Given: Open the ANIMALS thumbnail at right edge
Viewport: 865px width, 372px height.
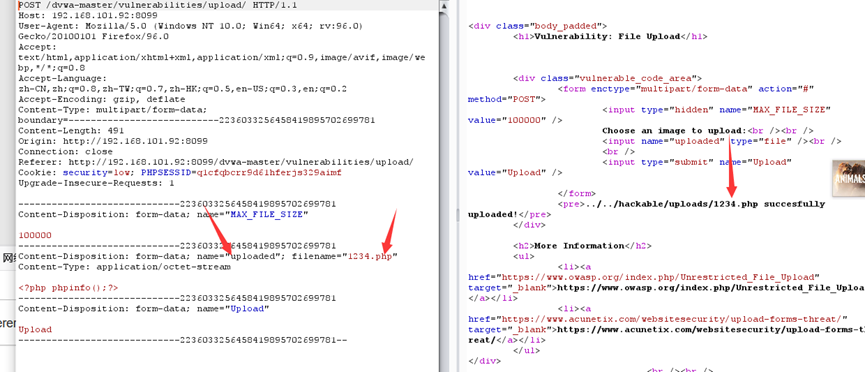Looking at the screenshot, I should pyautogui.click(x=848, y=177).
